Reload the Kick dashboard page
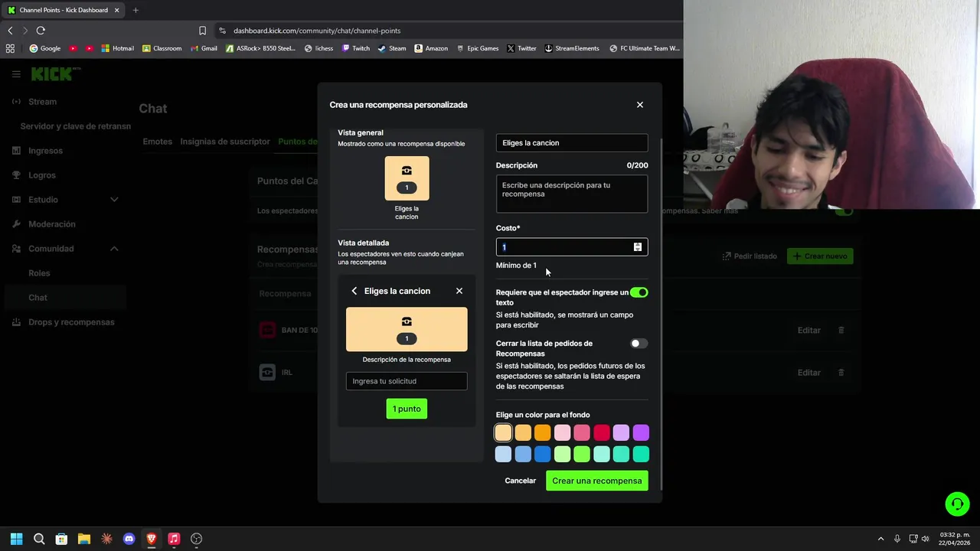Screen dimensions: 980x551 click(41, 31)
